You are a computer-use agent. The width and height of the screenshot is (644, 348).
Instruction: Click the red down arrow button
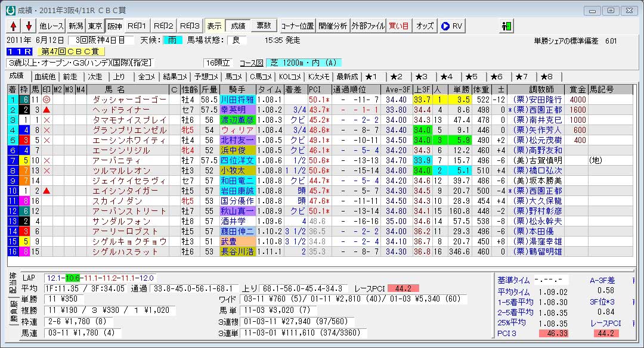click(x=28, y=26)
